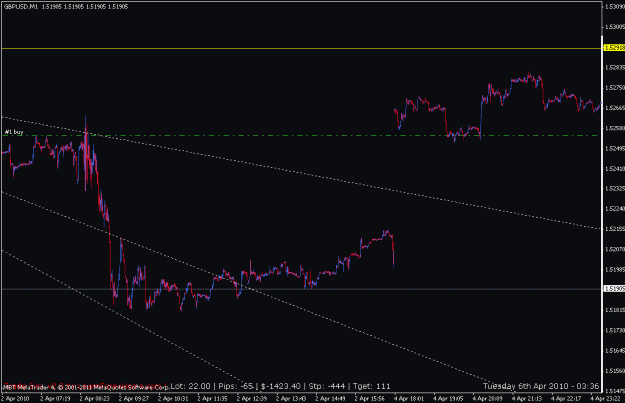Click the 1.52495 price scale label
625x403 pixels.
point(615,148)
